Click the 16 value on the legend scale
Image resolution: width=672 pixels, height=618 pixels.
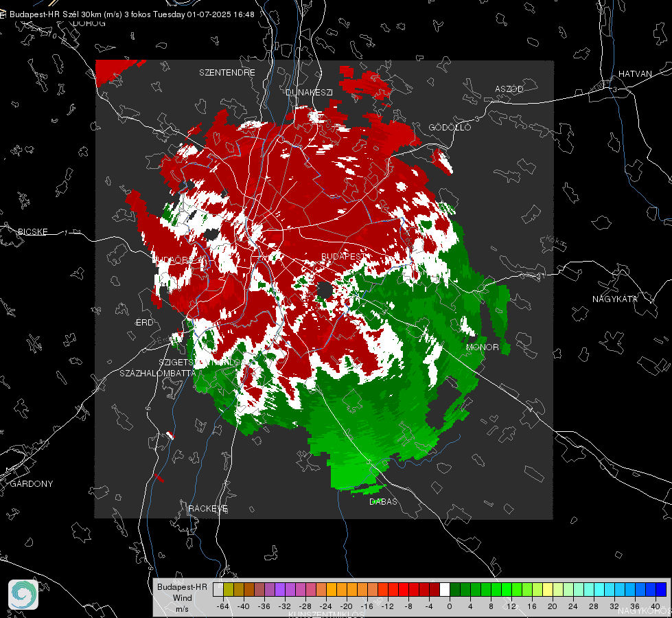532,606
